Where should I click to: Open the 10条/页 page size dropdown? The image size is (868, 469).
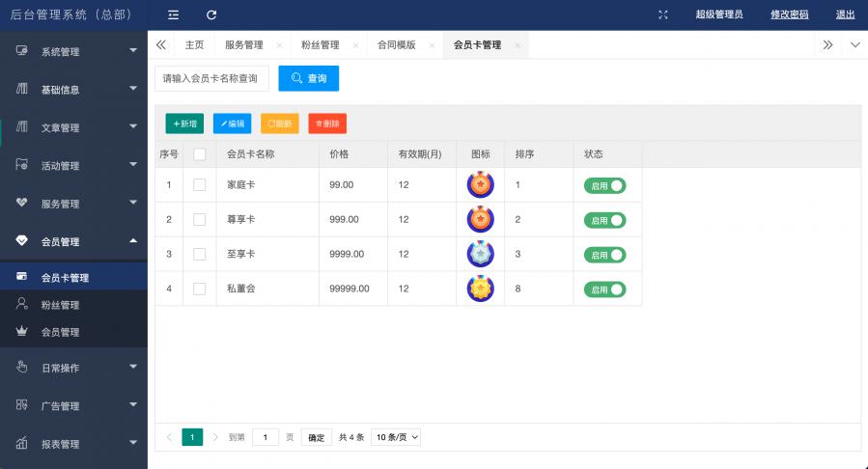(396, 437)
